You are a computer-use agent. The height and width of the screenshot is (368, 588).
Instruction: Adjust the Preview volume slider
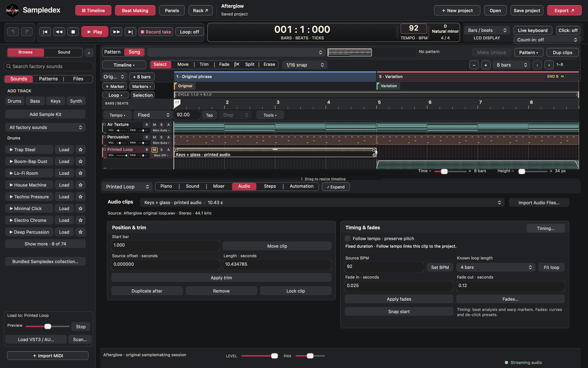48,326
